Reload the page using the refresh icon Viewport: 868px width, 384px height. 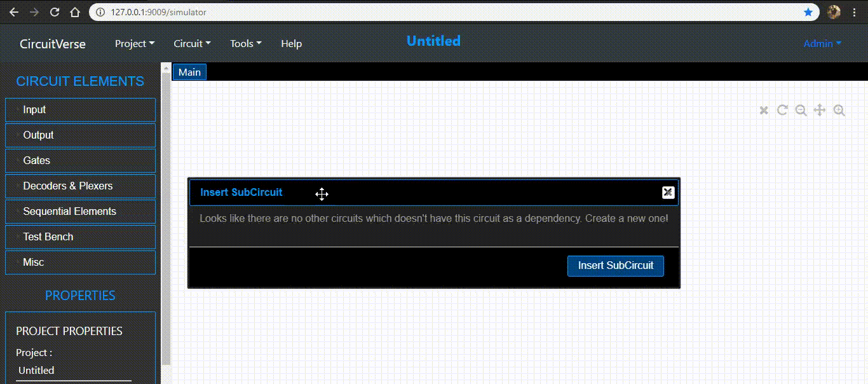point(54,11)
